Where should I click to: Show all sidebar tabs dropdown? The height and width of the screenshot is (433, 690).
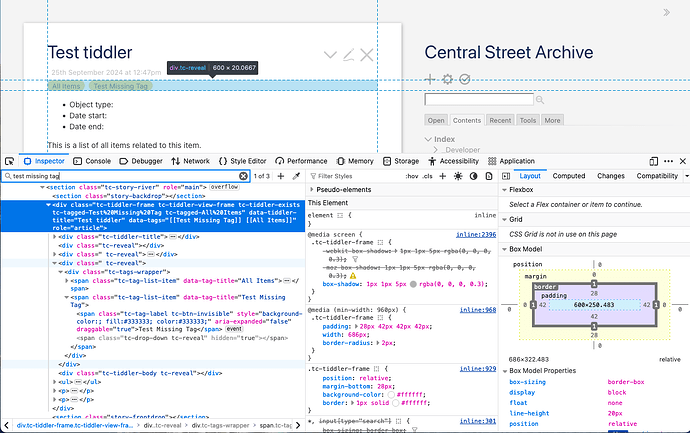(x=687, y=176)
